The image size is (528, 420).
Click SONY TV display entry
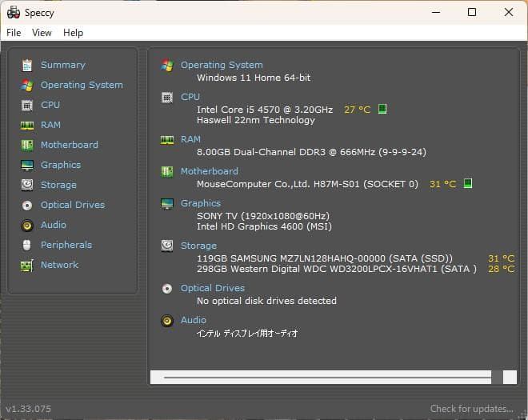(x=263, y=216)
